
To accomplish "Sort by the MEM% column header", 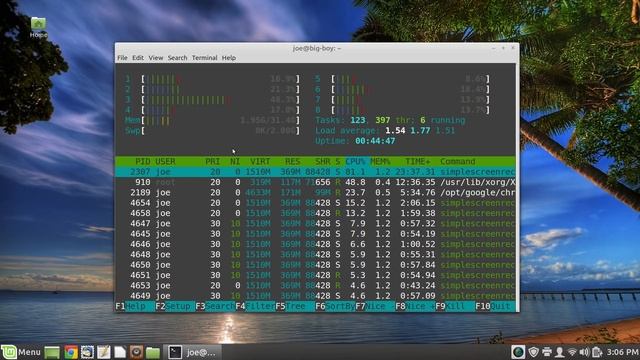I will pyautogui.click(x=380, y=162).
